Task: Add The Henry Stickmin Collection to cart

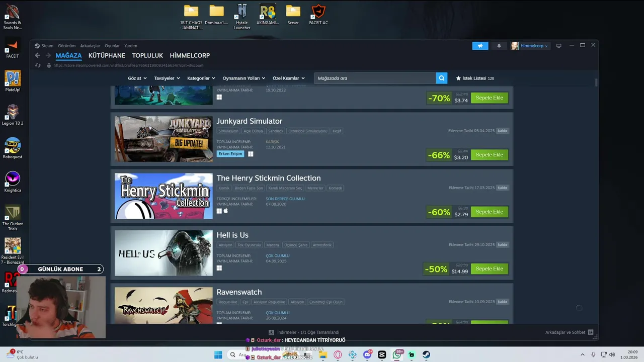Action: pos(490,212)
